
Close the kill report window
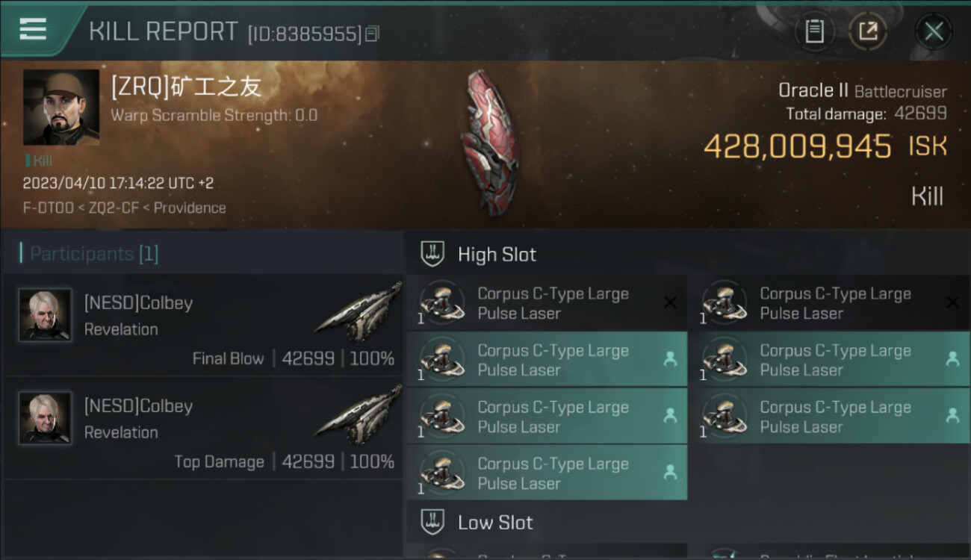click(934, 31)
